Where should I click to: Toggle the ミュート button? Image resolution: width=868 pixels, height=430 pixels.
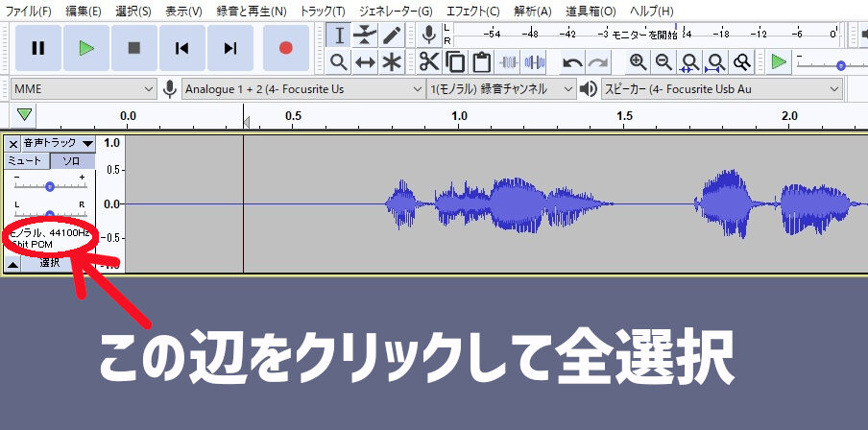tap(27, 161)
